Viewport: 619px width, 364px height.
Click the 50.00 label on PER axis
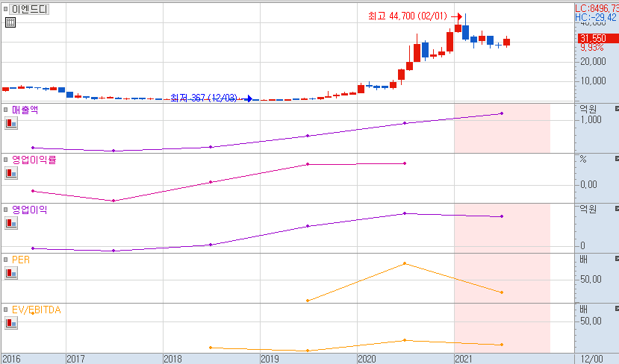point(591,280)
